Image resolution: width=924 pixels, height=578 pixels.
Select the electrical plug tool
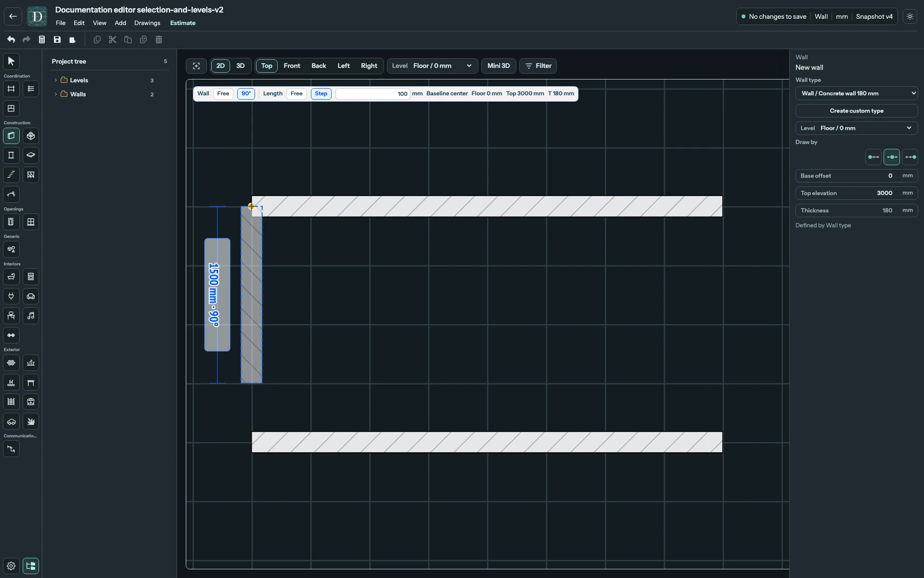tap(11, 296)
